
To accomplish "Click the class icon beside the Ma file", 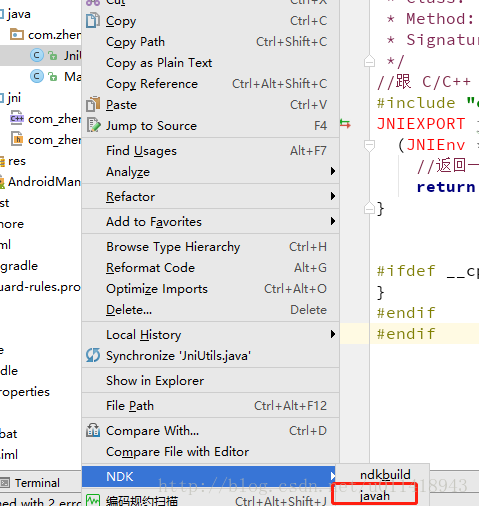I will (37, 76).
